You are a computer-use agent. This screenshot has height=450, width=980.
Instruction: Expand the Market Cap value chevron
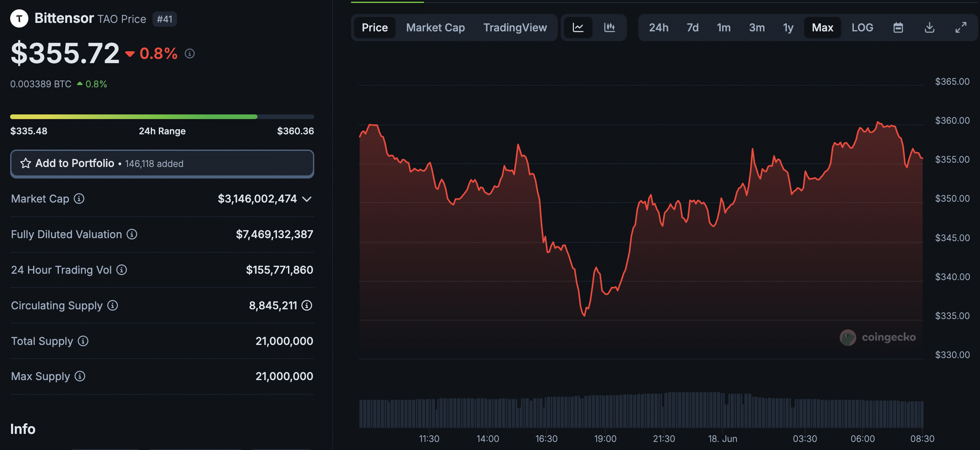pos(307,199)
